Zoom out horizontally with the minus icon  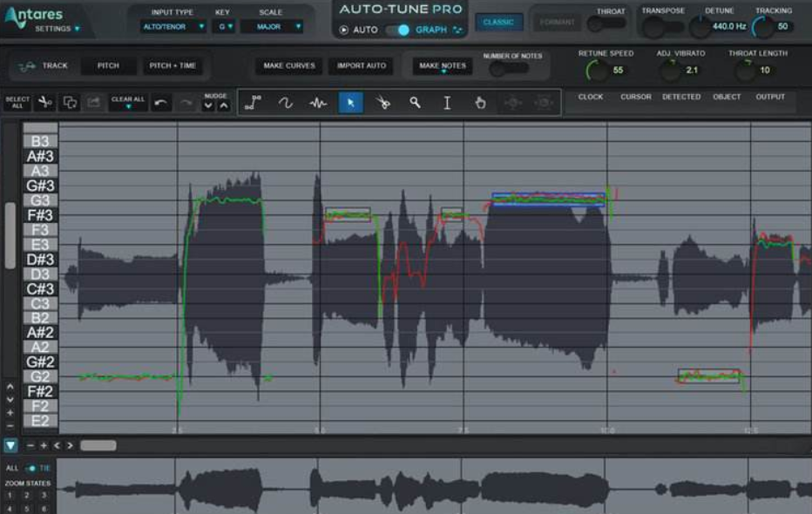tap(30, 445)
